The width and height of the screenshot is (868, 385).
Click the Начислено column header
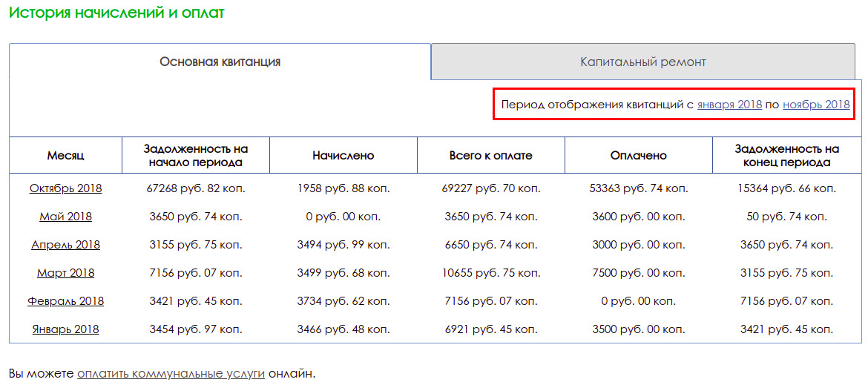click(x=343, y=156)
